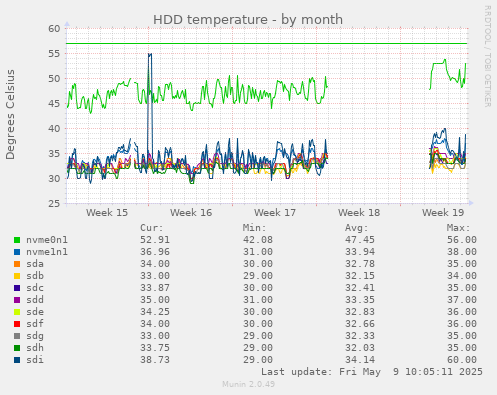Select the sdi legend label
Image resolution: width=497 pixels, height=395 pixels.
pyautogui.click(x=35, y=360)
